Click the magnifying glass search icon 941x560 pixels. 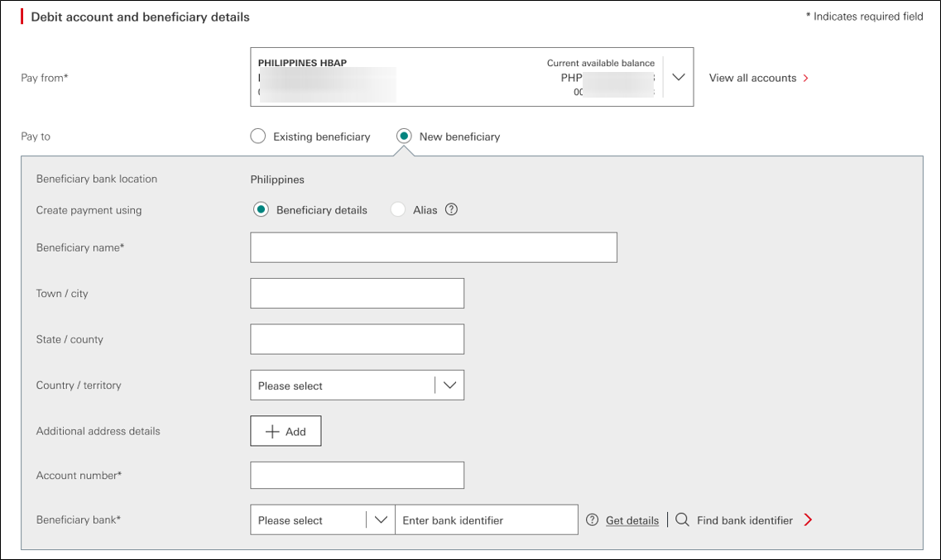682,520
